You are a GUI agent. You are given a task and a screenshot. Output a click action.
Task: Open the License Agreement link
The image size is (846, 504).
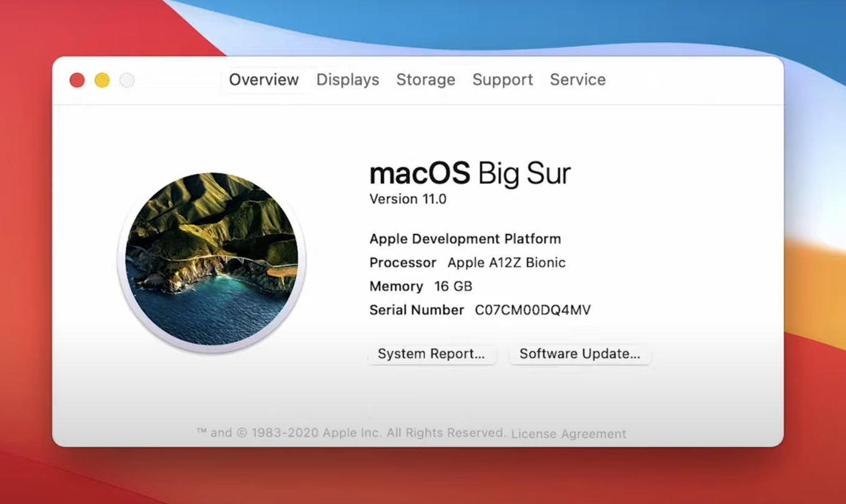[569, 434]
